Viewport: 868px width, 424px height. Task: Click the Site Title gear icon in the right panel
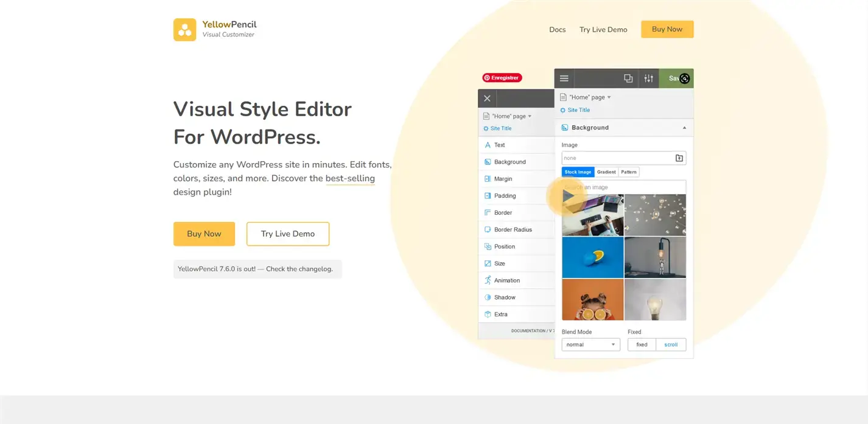[563, 110]
